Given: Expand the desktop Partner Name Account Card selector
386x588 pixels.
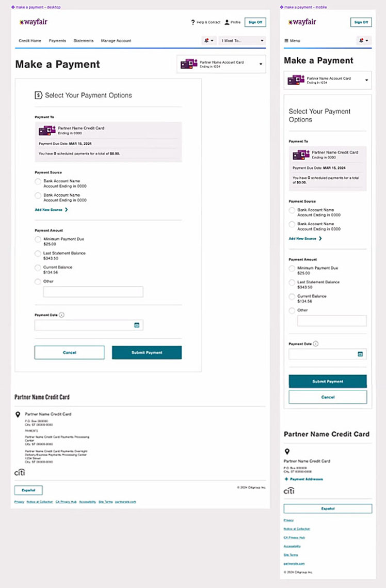Looking at the screenshot, I should (x=261, y=64).
